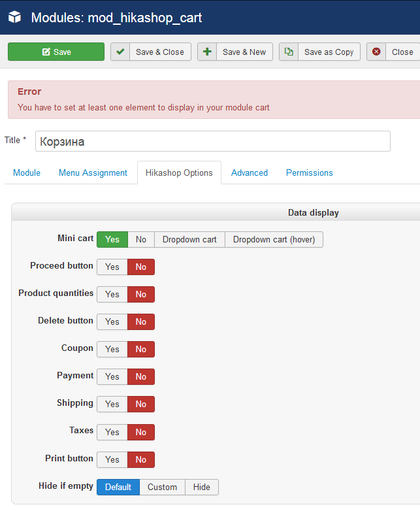The image size is (420, 511).
Task: Set Mini cart to Dropdown cart
Action: [x=189, y=239]
